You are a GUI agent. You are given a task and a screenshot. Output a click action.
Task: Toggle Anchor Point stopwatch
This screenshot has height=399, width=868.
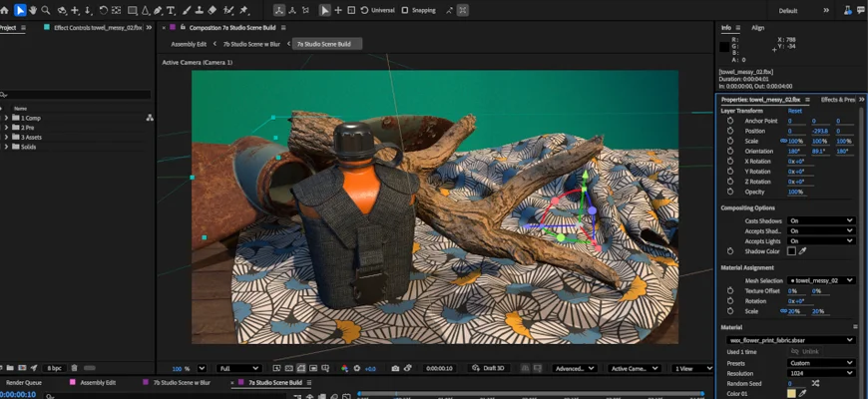point(730,121)
